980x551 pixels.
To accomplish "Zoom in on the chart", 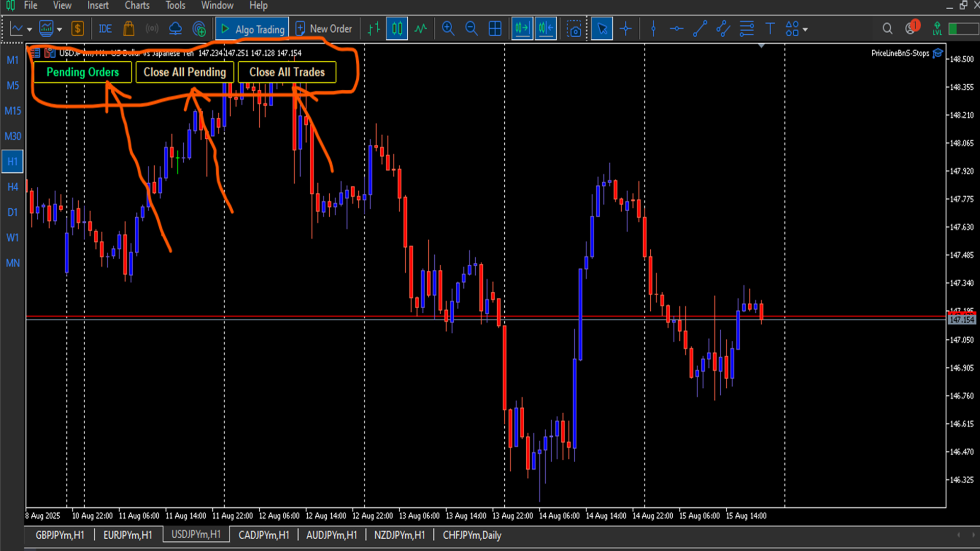I will coord(448,29).
